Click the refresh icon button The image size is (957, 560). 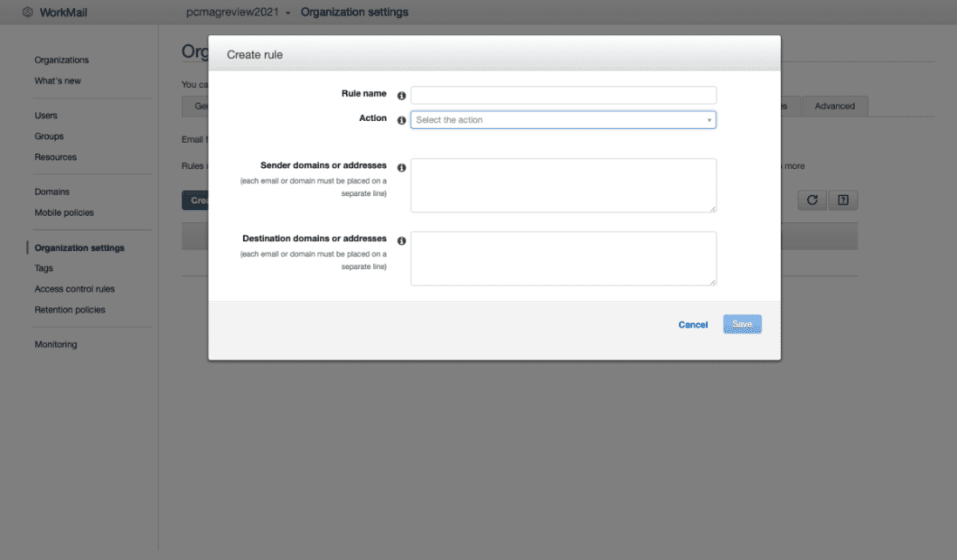pos(811,200)
